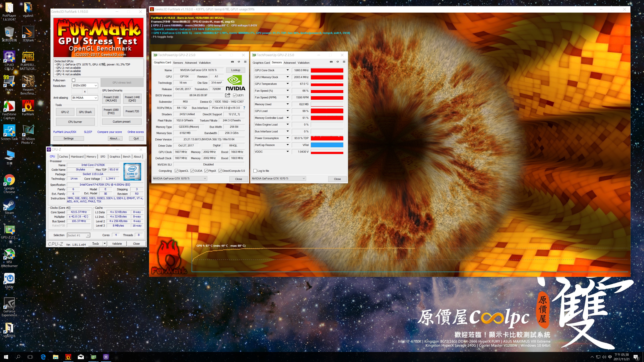
Task: Expand the GPU Temperature sensor dropdown
Action: (x=287, y=84)
